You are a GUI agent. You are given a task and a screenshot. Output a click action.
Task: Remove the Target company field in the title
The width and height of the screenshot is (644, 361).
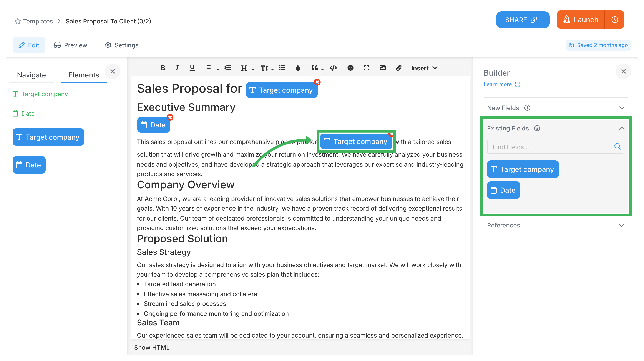[x=317, y=82]
